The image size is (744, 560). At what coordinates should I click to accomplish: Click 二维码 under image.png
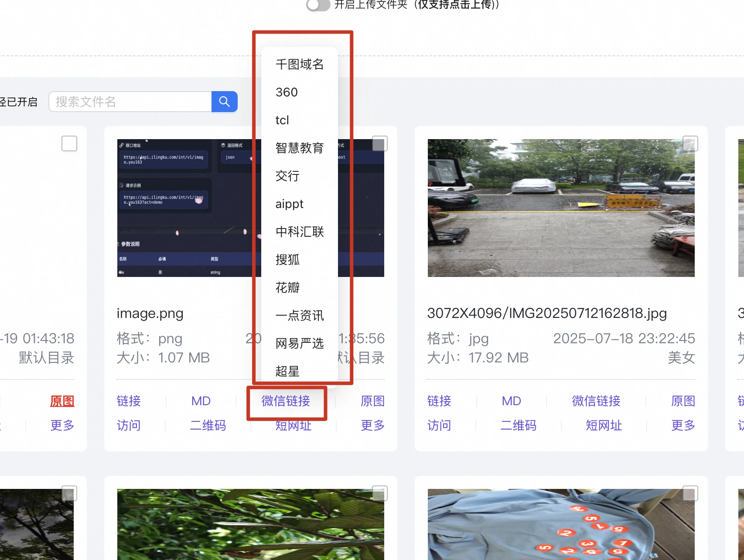[x=208, y=425]
